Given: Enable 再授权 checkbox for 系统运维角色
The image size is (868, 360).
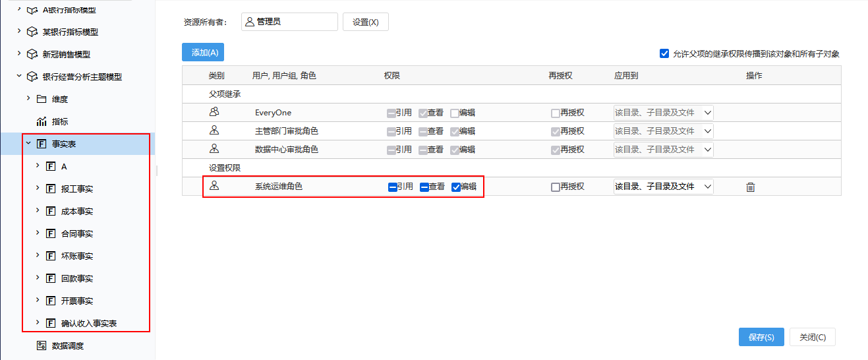Looking at the screenshot, I should click(x=556, y=187).
